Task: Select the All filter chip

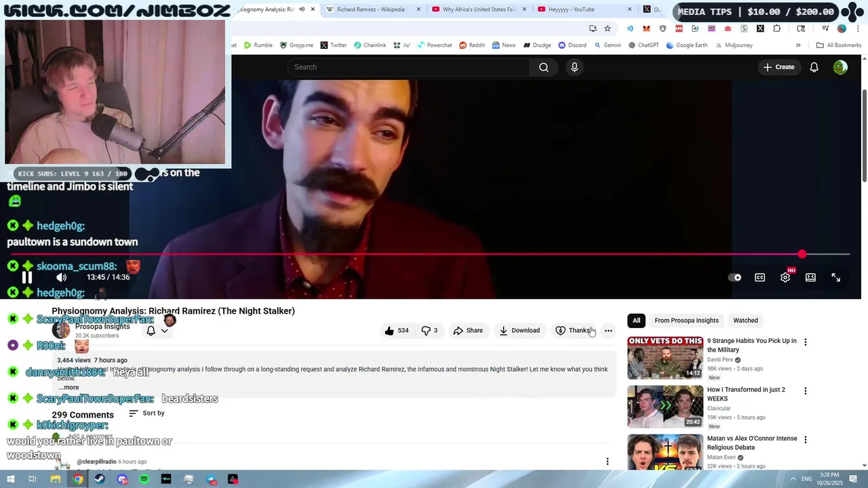Action: (x=636, y=321)
